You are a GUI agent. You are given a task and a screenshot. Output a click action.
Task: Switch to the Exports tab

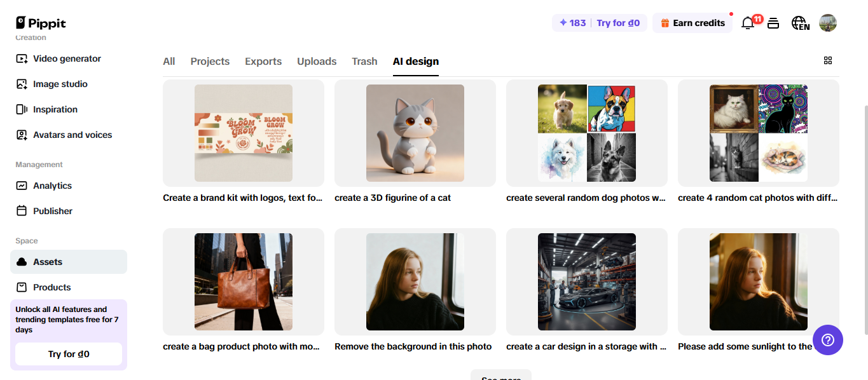pyautogui.click(x=263, y=62)
